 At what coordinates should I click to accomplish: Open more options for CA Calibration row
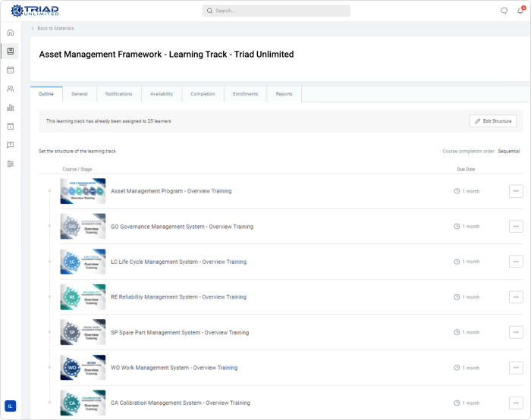coord(516,403)
